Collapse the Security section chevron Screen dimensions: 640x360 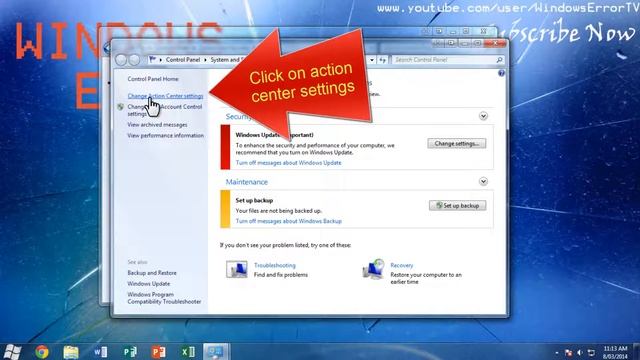[483, 116]
